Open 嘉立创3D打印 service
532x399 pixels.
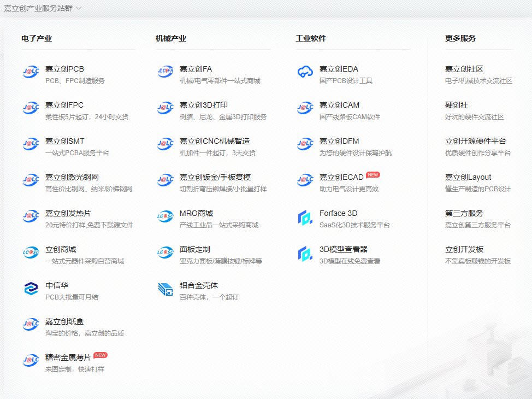[203, 105]
